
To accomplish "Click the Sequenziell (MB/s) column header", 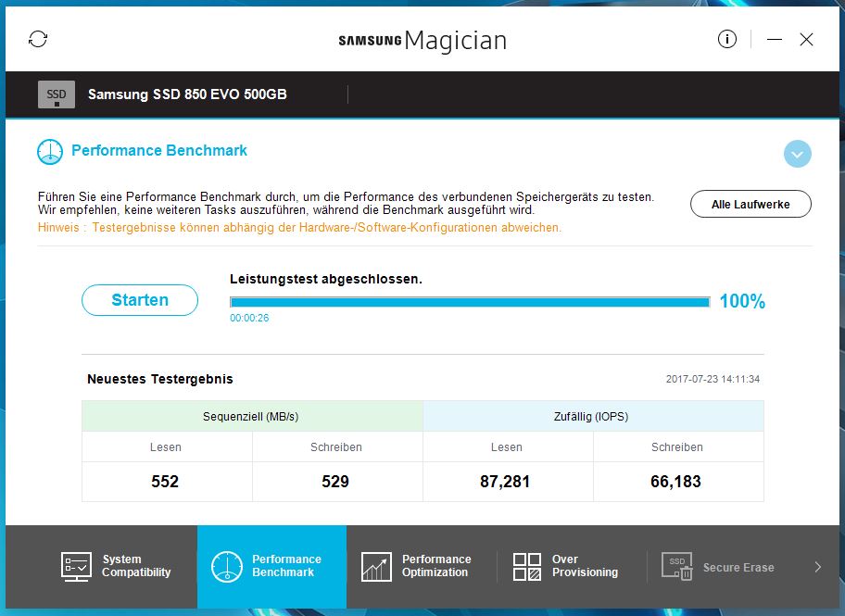I will [x=252, y=416].
